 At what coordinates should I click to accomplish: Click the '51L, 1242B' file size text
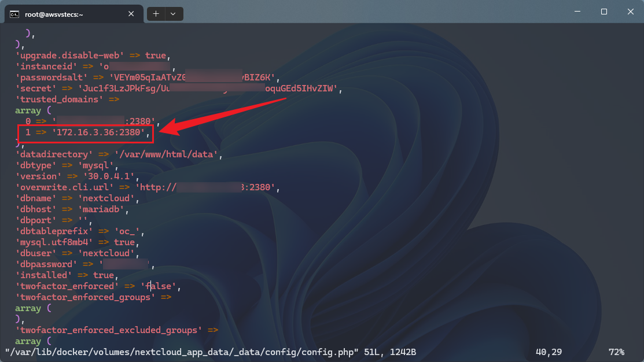pos(390,352)
